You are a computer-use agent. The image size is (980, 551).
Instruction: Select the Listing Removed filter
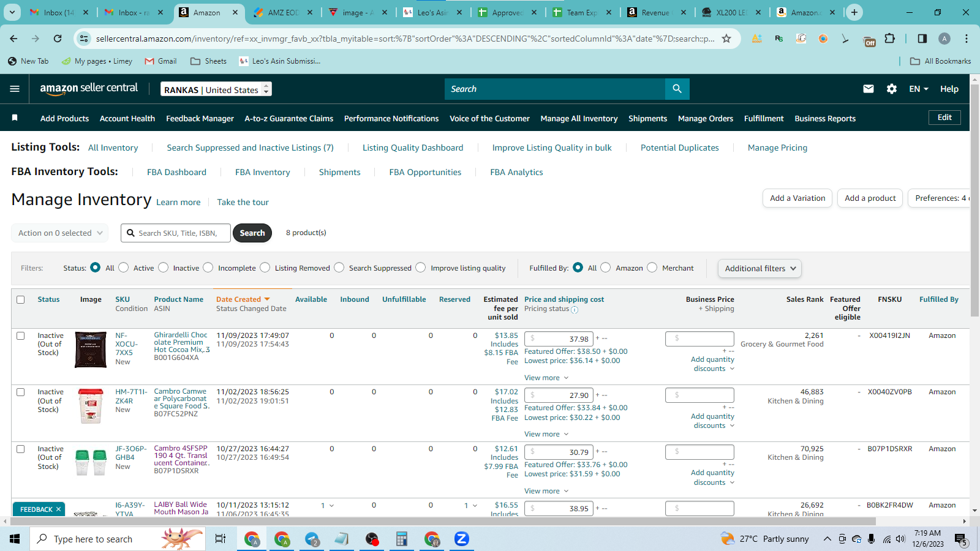(265, 268)
